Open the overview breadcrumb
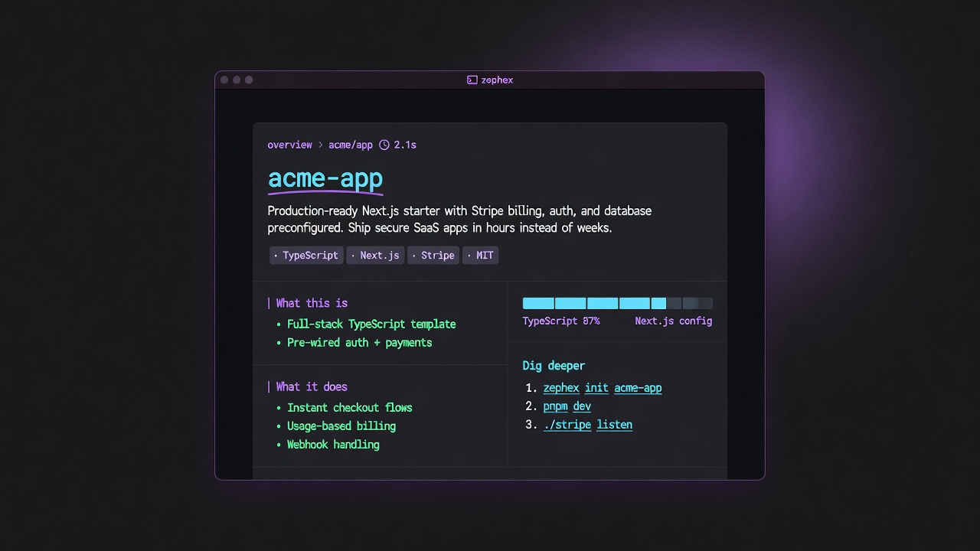980x551 pixels. (x=289, y=145)
